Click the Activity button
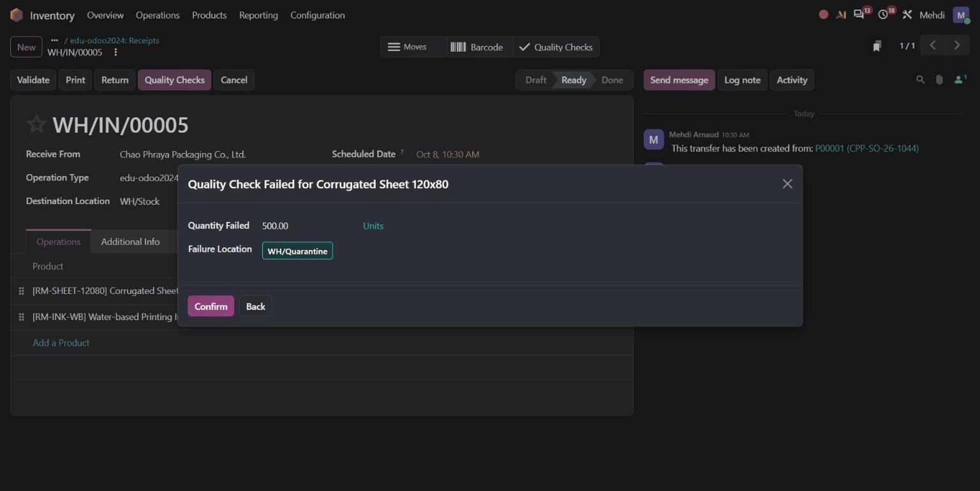980x491 pixels. click(792, 80)
